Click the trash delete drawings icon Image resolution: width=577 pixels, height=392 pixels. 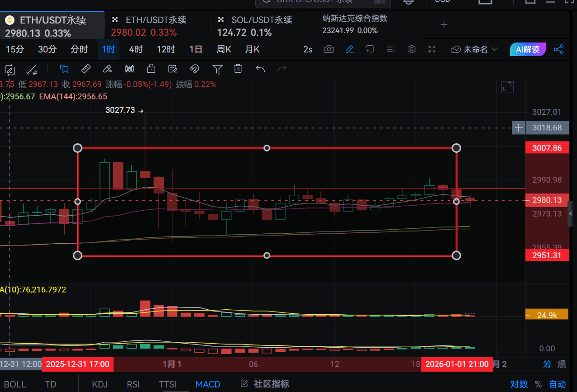(x=238, y=69)
